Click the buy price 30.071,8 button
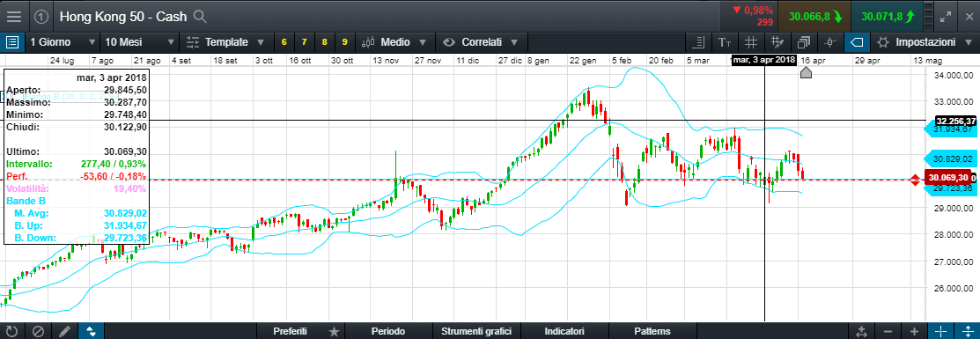 point(886,17)
